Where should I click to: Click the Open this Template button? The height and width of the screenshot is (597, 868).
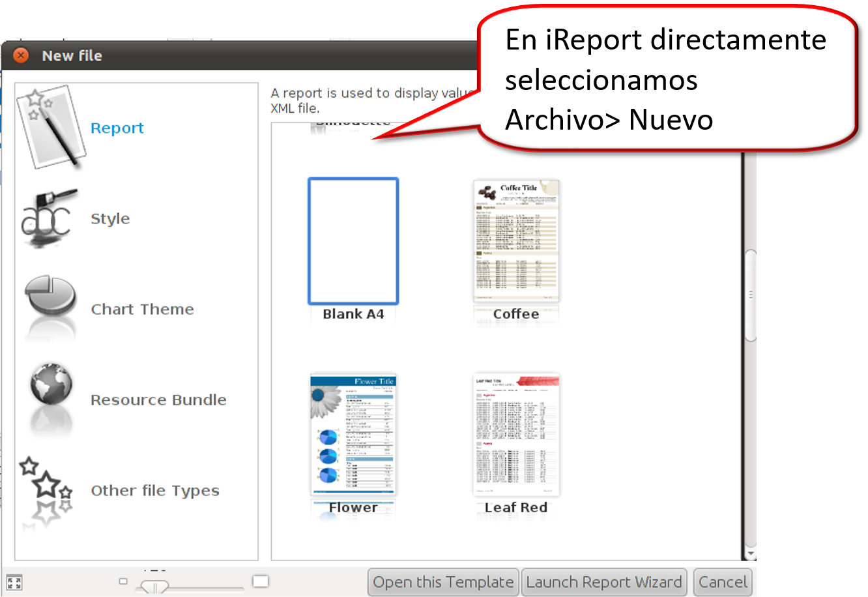click(x=443, y=582)
